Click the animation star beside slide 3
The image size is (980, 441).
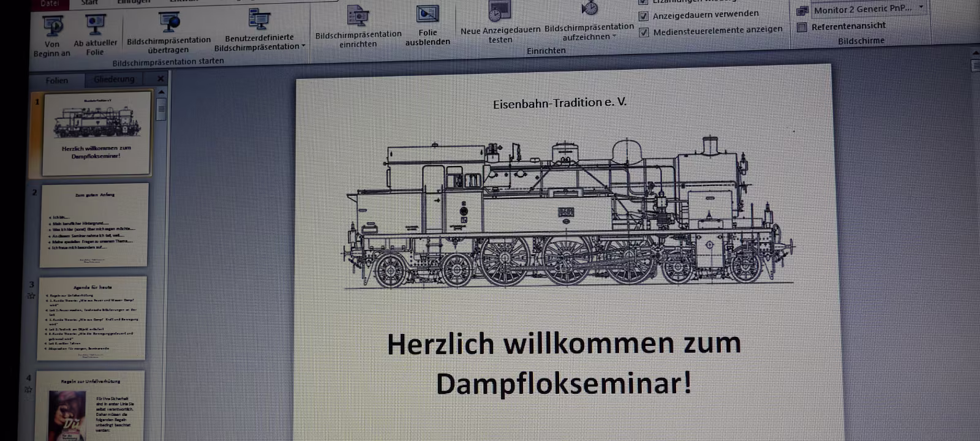click(31, 296)
